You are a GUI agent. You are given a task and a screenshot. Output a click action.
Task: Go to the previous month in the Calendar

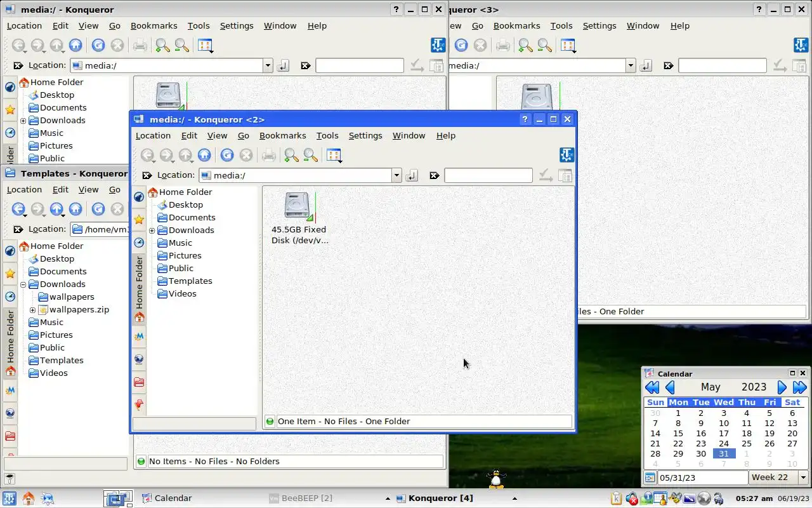[x=670, y=387]
